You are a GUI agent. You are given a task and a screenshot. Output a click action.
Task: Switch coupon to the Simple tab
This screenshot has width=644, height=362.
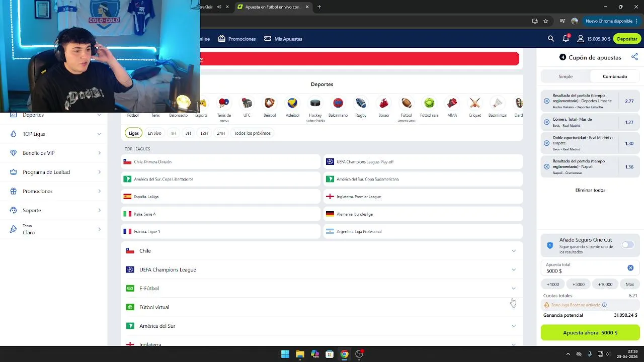click(566, 76)
